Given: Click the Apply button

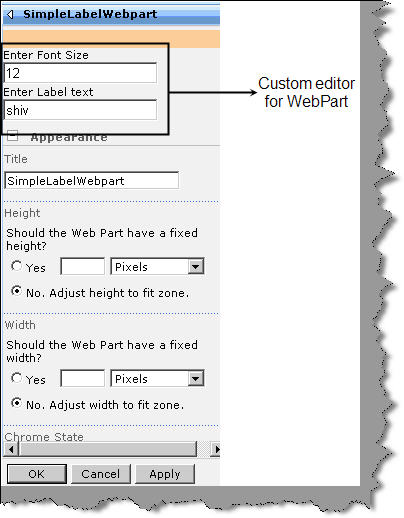Looking at the screenshot, I should coord(165,474).
